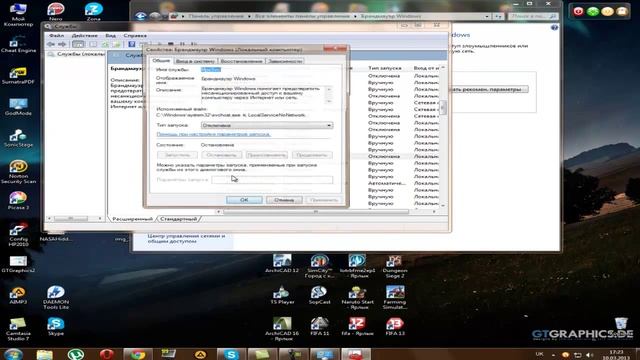Open Мой Компьютер desktop icon
640x360 pixels.
(x=18, y=15)
